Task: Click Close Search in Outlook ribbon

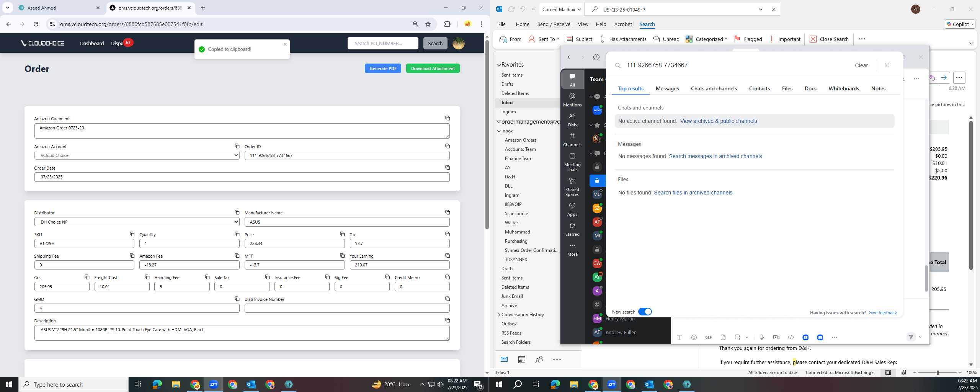Action: point(829,39)
